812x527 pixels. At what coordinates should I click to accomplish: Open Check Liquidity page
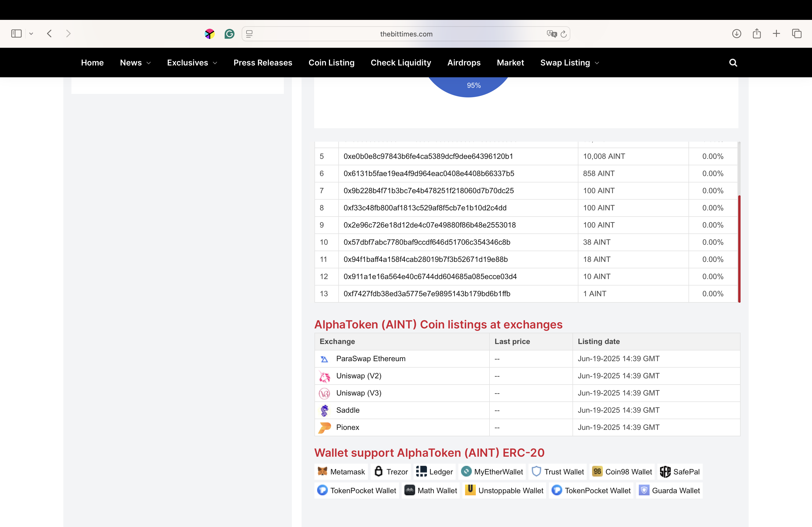point(401,63)
